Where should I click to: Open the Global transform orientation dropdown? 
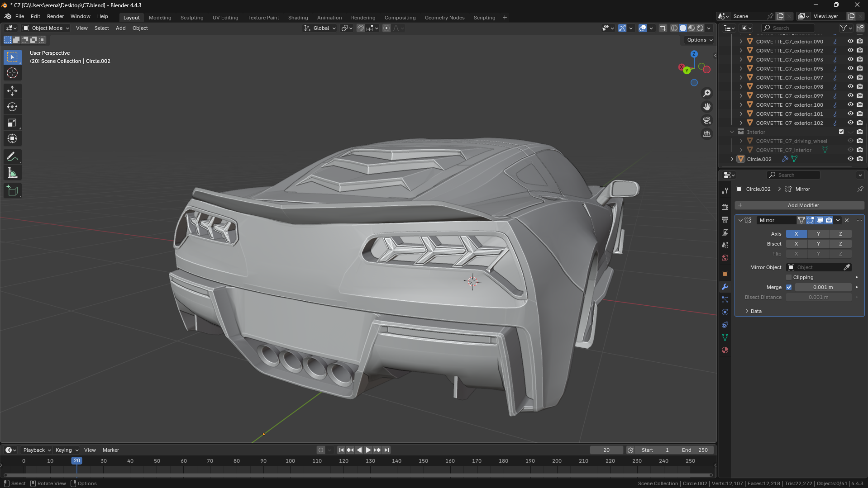coord(320,28)
